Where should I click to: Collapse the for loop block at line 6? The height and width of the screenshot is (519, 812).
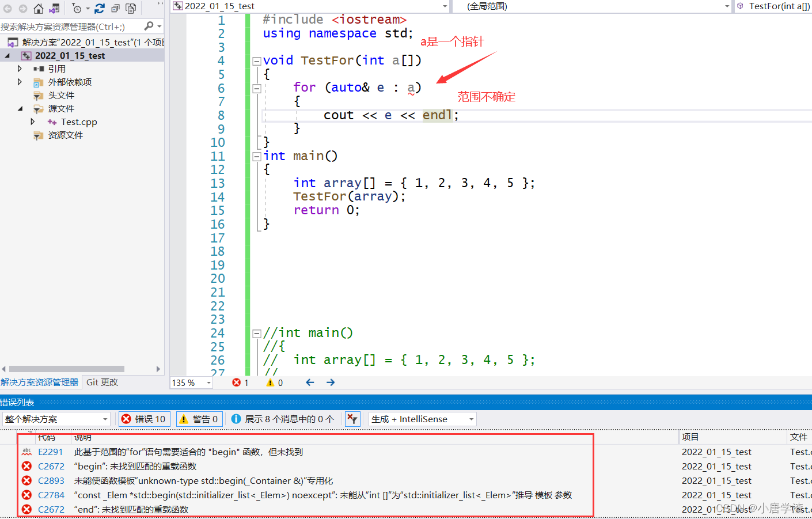(x=257, y=88)
